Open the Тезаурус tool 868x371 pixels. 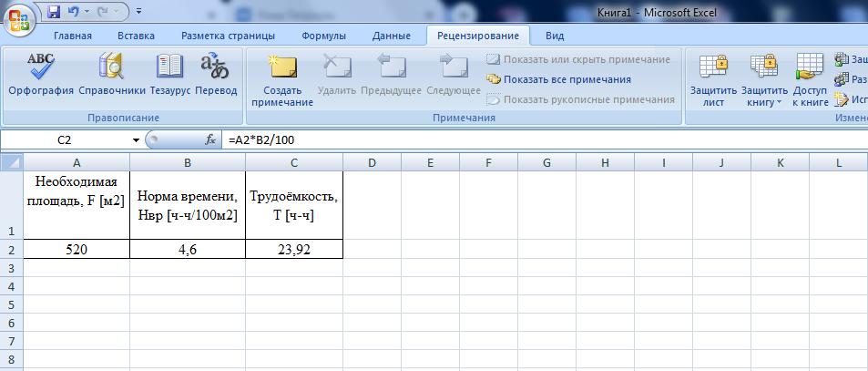(x=170, y=75)
